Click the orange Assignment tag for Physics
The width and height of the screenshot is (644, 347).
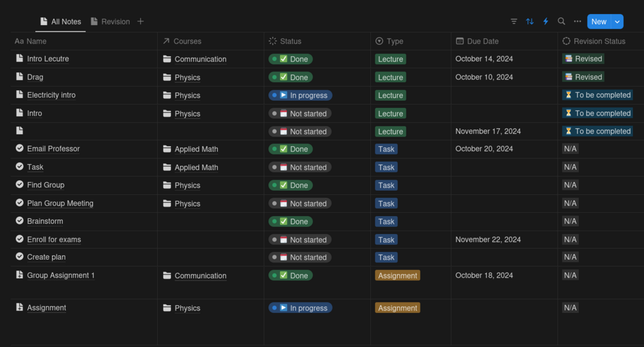(397, 308)
